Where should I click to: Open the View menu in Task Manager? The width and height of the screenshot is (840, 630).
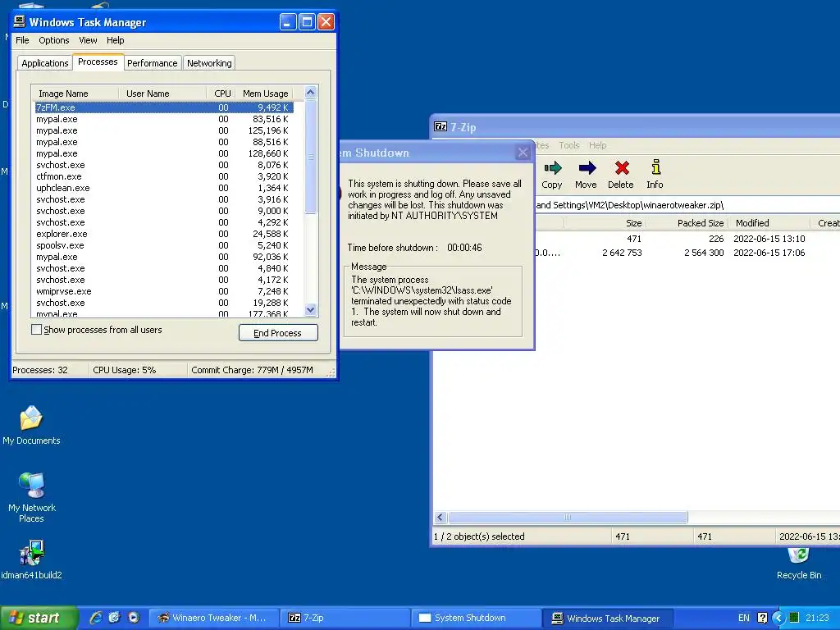(88, 40)
